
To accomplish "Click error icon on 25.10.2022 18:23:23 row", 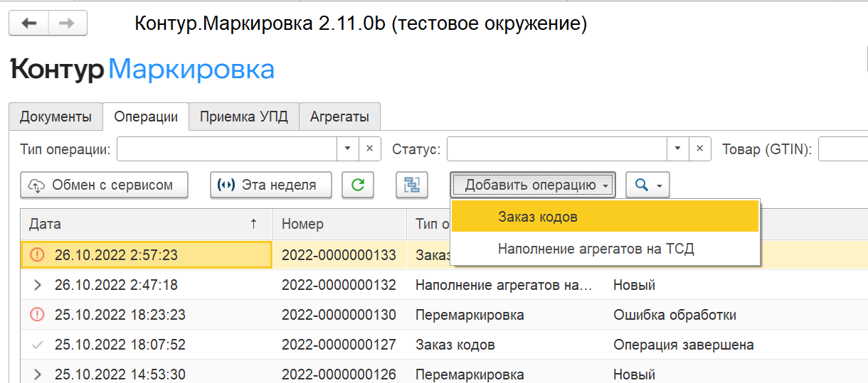I will click(38, 315).
